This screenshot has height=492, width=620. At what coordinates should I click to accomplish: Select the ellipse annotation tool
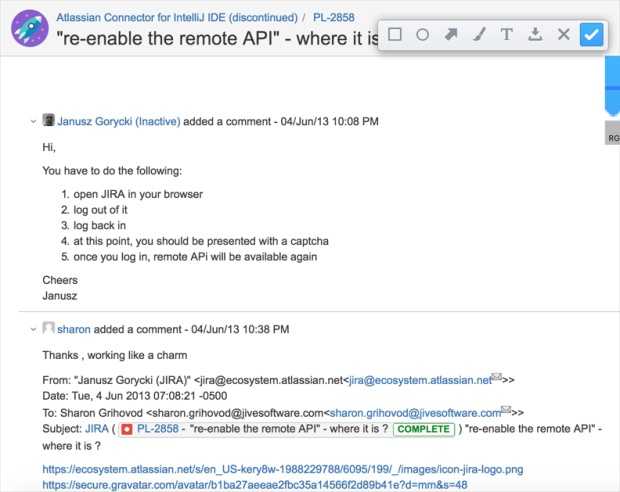pyautogui.click(x=423, y=34)
